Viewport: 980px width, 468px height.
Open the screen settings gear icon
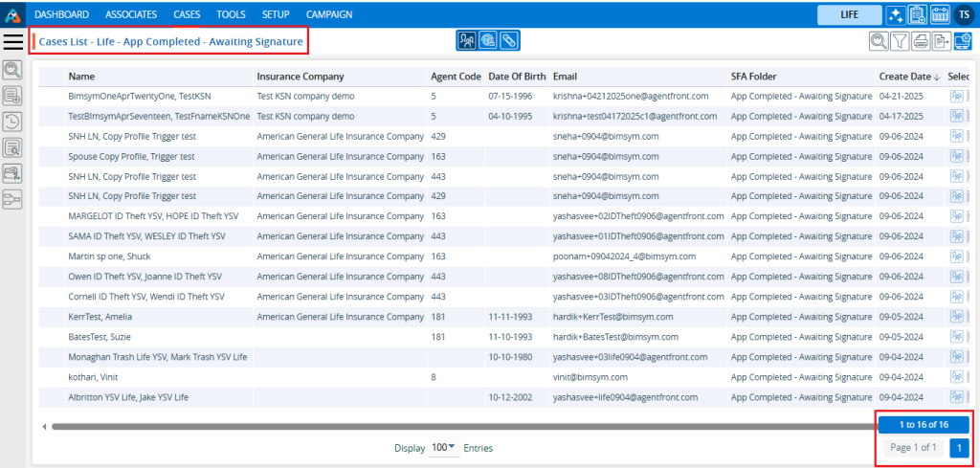[963, 40]
